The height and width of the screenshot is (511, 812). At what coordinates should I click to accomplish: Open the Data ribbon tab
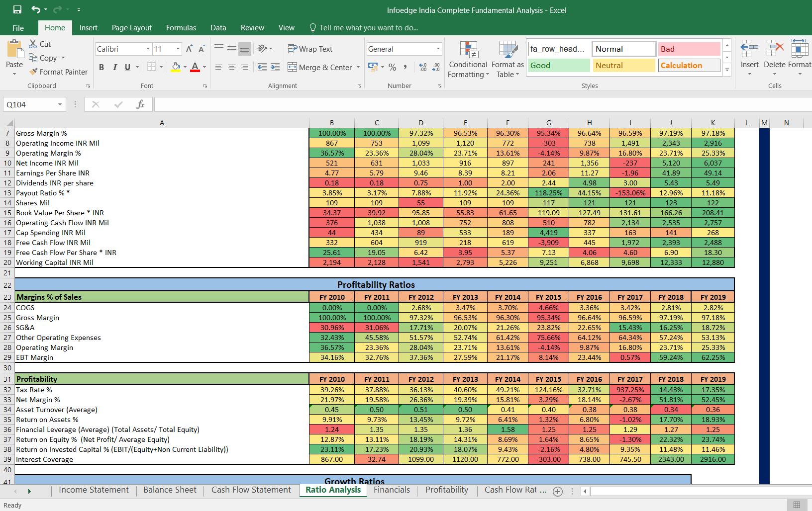coord(218,28)
